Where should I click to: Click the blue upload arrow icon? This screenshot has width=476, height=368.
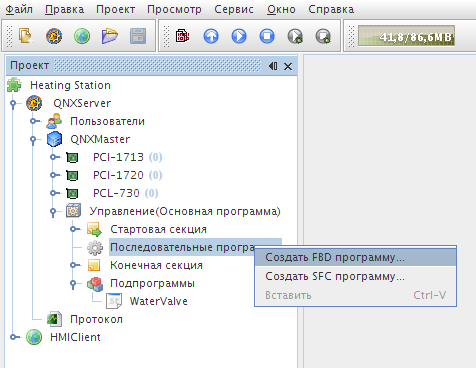click(x=211, y=36)
